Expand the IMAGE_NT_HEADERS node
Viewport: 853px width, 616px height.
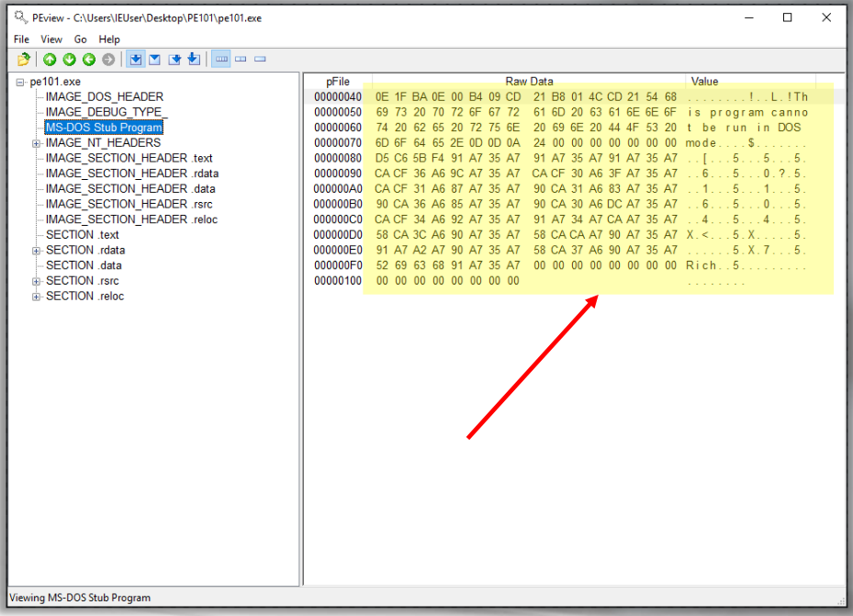(36, 143)
